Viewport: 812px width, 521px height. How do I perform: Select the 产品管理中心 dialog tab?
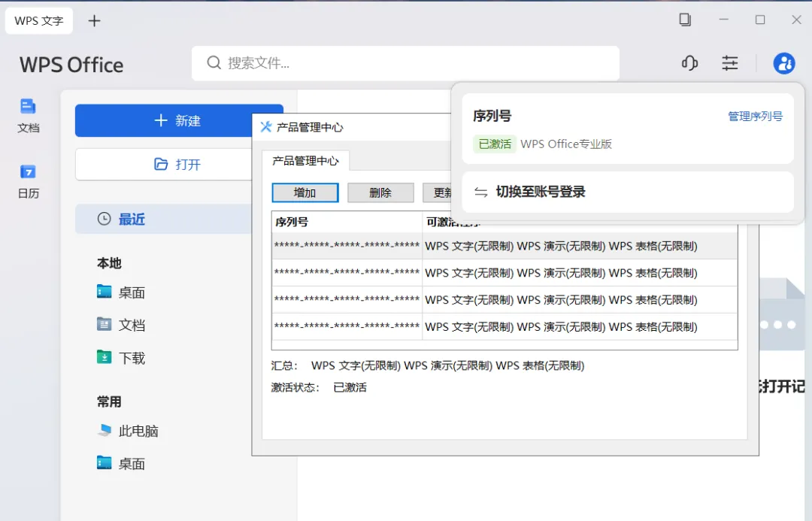point(305,161)
